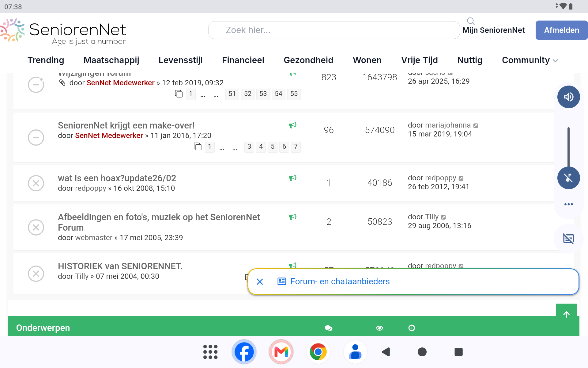Open Facebook from the taskbar

[x=244, y=352]
